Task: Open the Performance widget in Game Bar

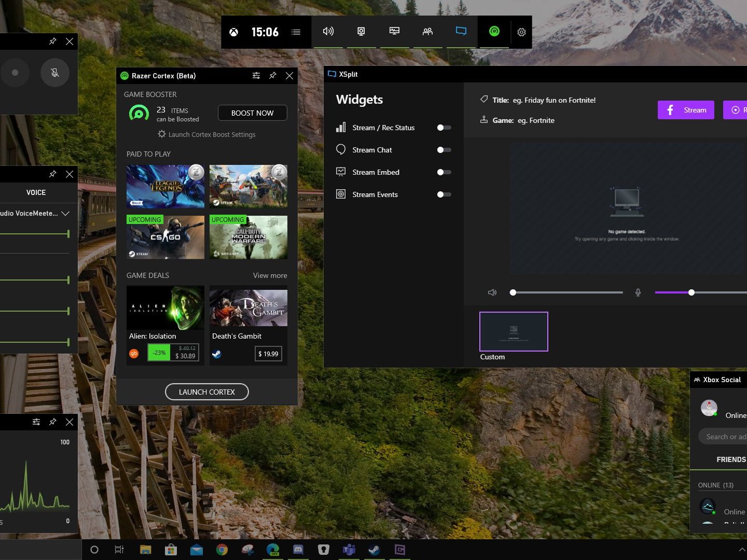Action: coord(394,32)
